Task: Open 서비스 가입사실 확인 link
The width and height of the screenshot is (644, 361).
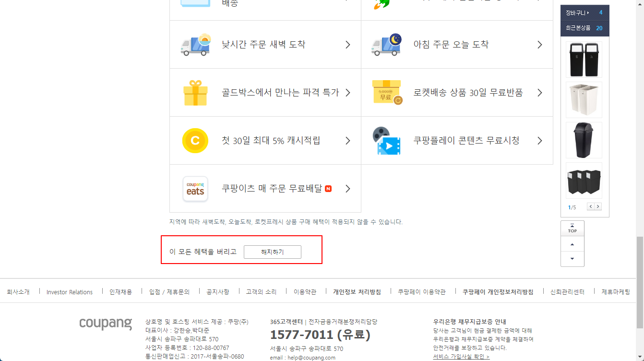Action: pyautogui.click(x=461, y=357)
